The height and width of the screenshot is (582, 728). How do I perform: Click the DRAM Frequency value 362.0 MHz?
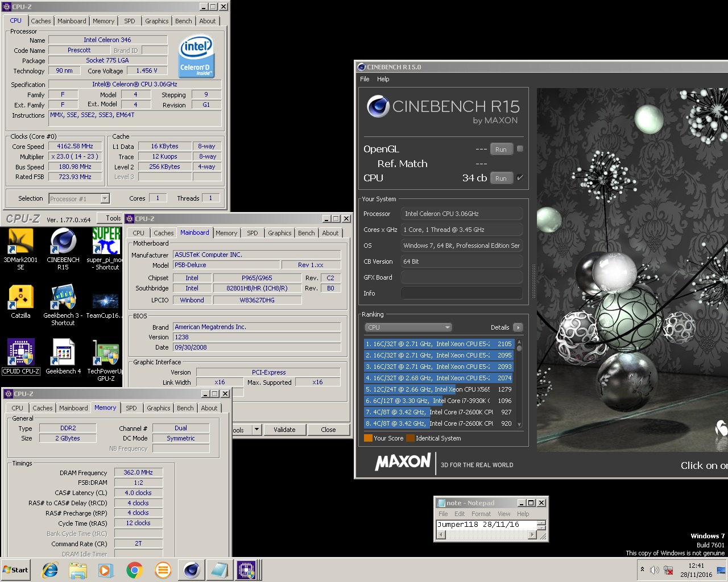[138, 472]
